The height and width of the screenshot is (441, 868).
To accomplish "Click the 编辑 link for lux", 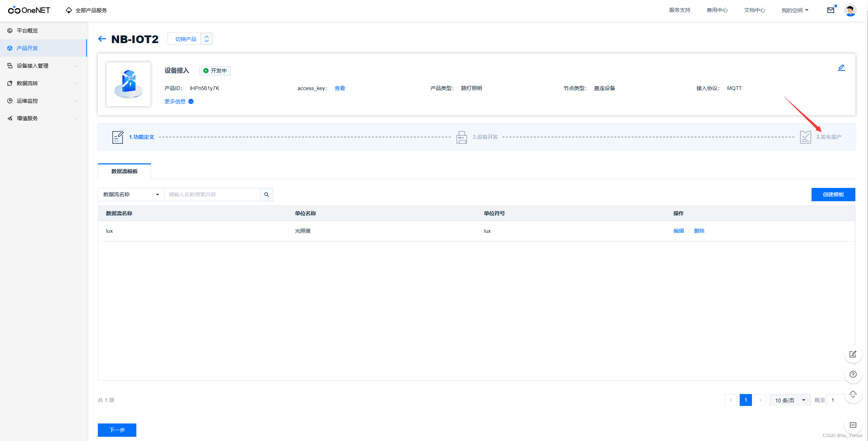I will (678, 231).
